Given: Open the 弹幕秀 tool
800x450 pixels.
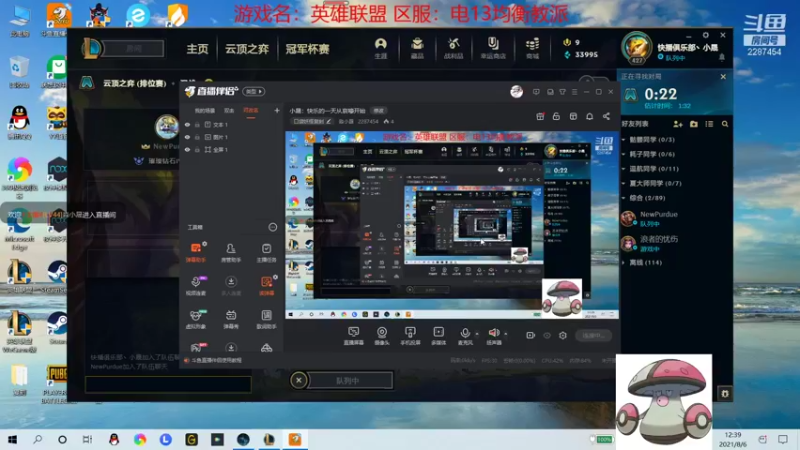Looking at the screenshot, I should pos(231,319).
